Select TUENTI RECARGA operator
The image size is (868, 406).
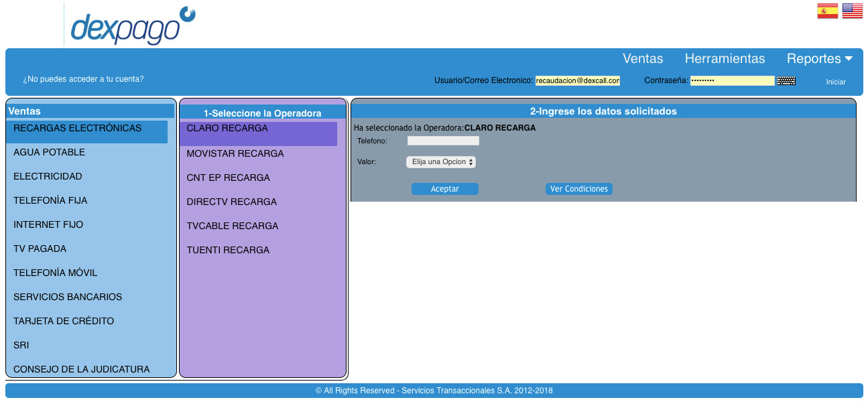228,250
